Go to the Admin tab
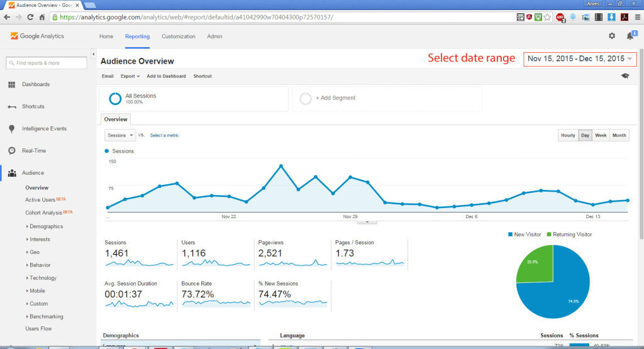 tap(214, 36)
